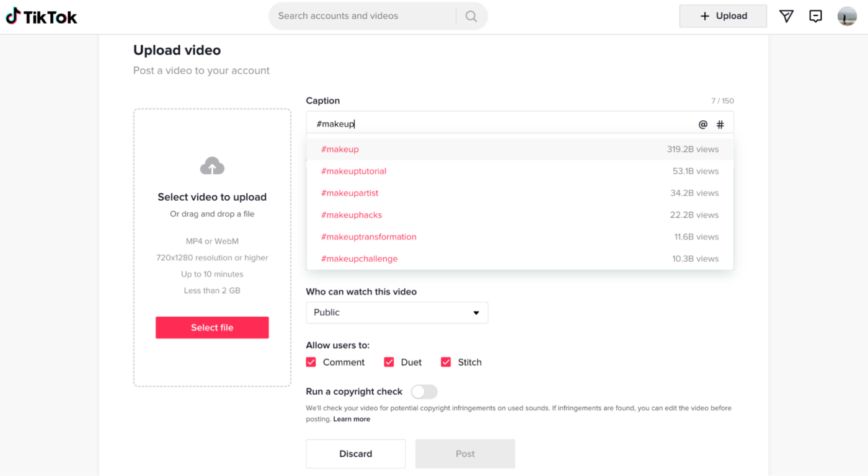Click the # hashtag icon in caption bar
The image size is (868, 476).
[720, 124]
